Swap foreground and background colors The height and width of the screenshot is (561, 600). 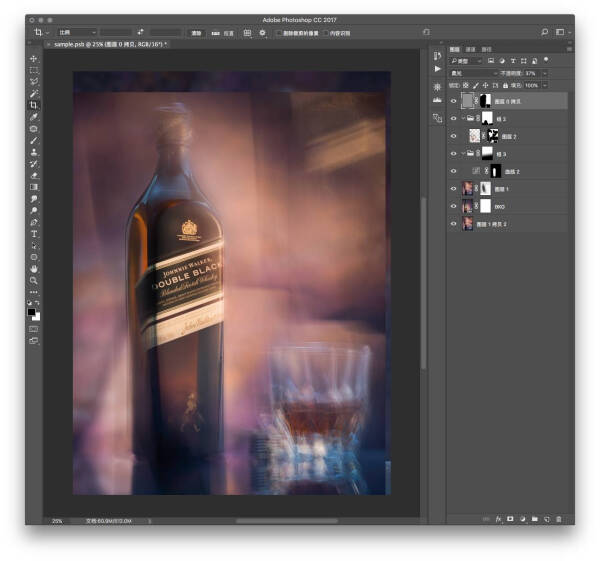coord(37,303)
